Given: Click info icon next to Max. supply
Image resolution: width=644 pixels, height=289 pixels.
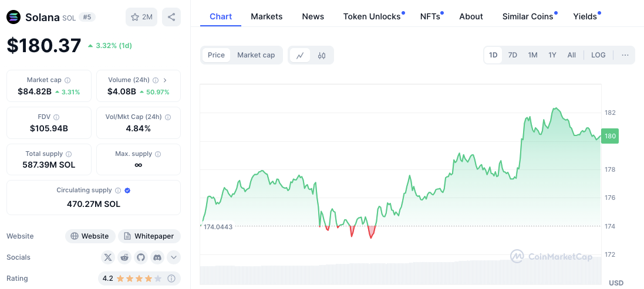Looking at the screenshot, I should pos(158,154).
